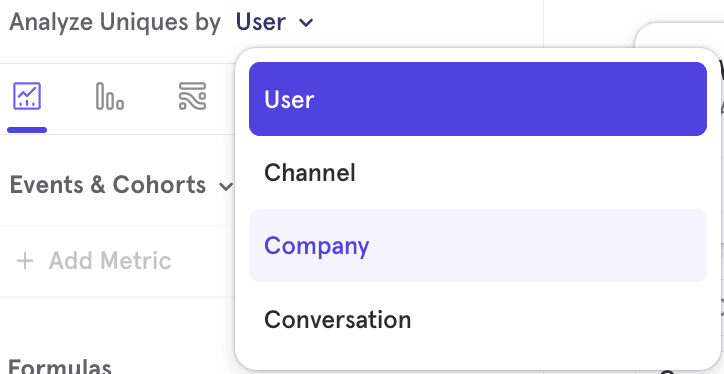Click the blank row area right of Add Metric
The width and height of the screenshot is (724, 374).
pyautogui.click(x=203, y=261)
